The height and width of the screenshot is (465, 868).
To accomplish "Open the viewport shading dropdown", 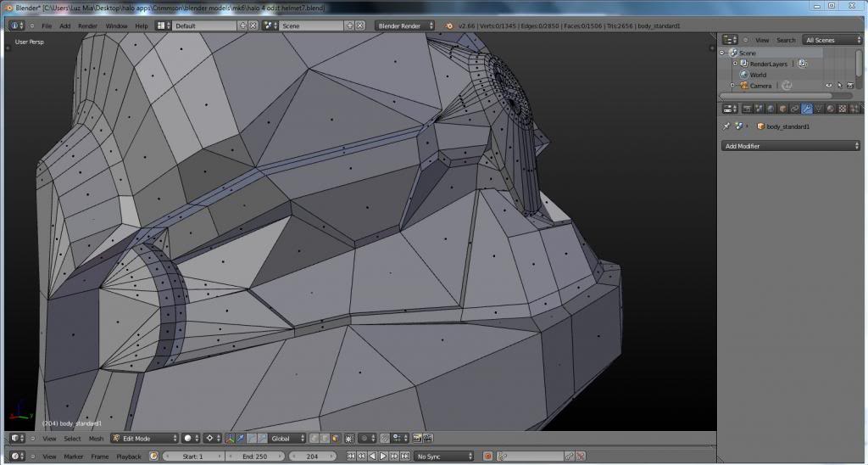I will click(x=191, y=438).
